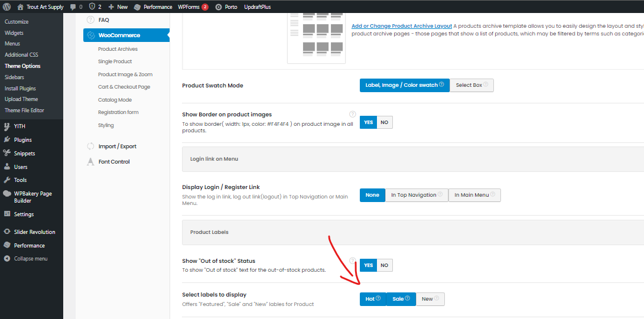
Task: Open Single Product submenu item
Action: point(115,61)
